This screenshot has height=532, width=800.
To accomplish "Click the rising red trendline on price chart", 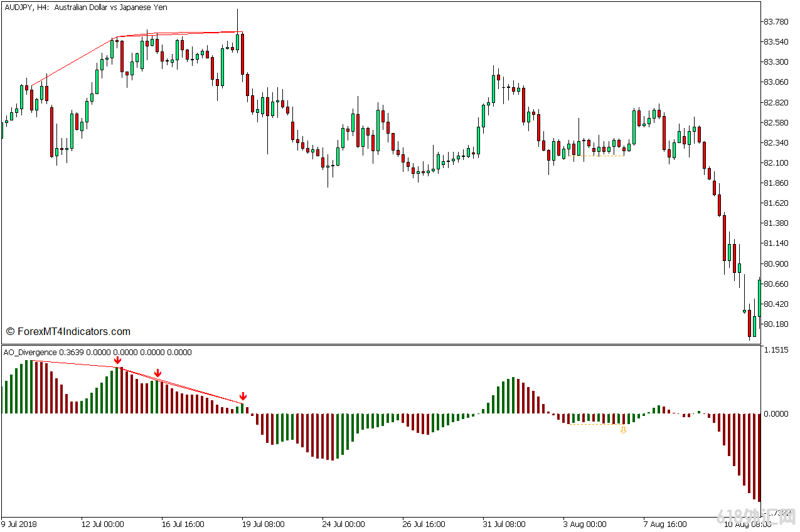I will (x=72, y=61).
